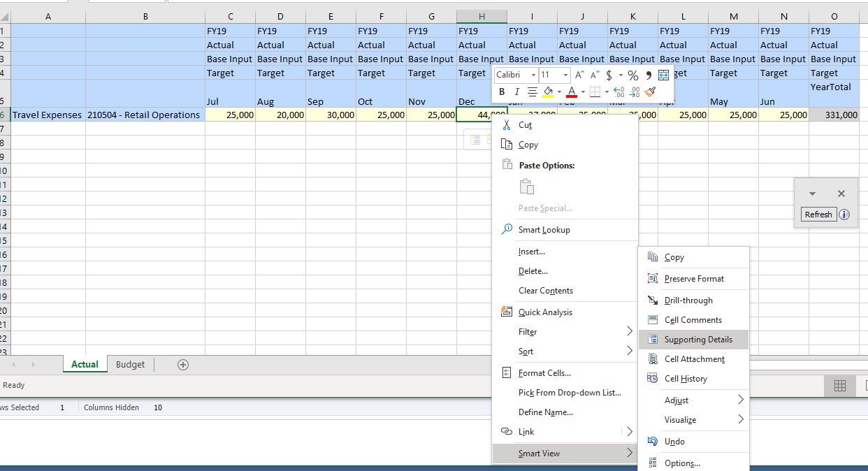Image resolution: width=868 pixels, height=471 pixels.
Task: Click Merge and Center icon
Action: (663, 75)
